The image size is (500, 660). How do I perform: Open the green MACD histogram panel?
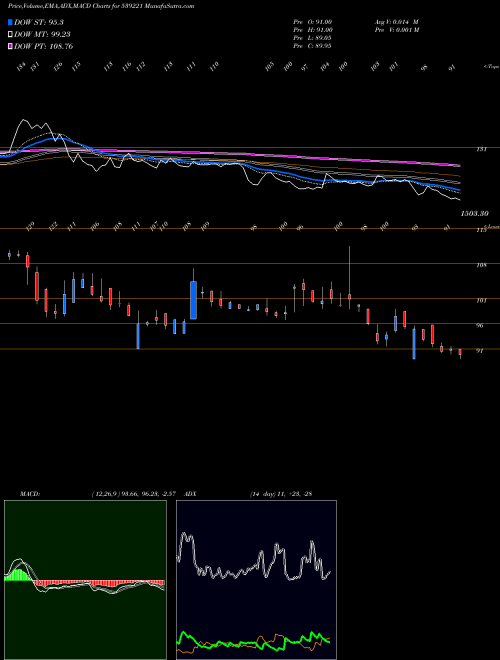point(85,580)
